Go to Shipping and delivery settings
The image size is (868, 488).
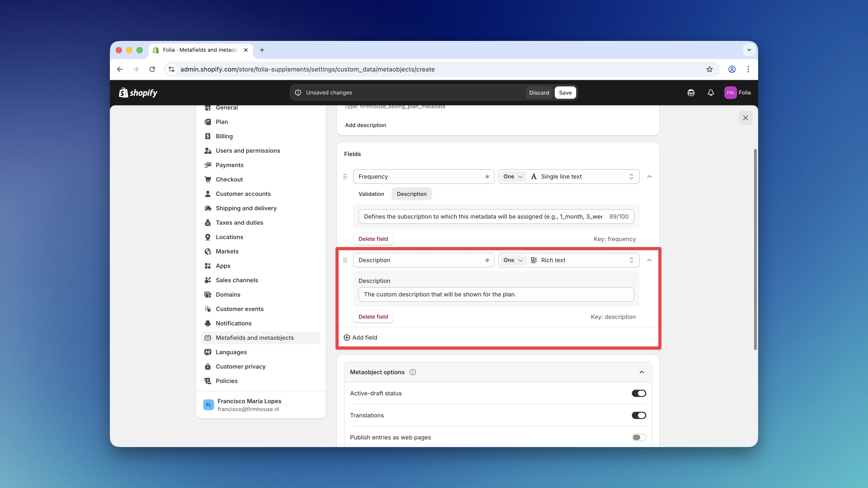pos(260,208)
